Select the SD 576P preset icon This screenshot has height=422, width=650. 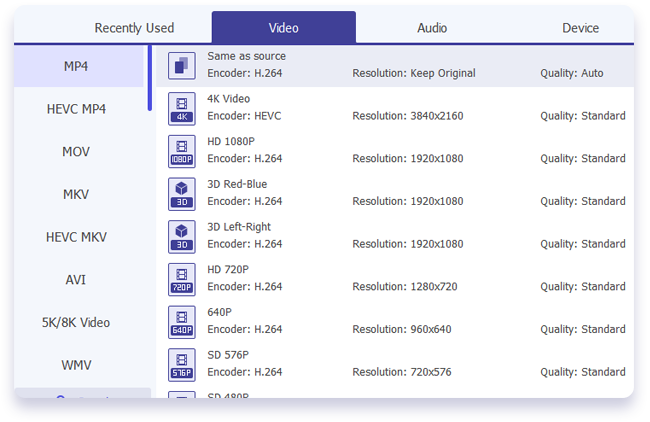click(181, 365)
